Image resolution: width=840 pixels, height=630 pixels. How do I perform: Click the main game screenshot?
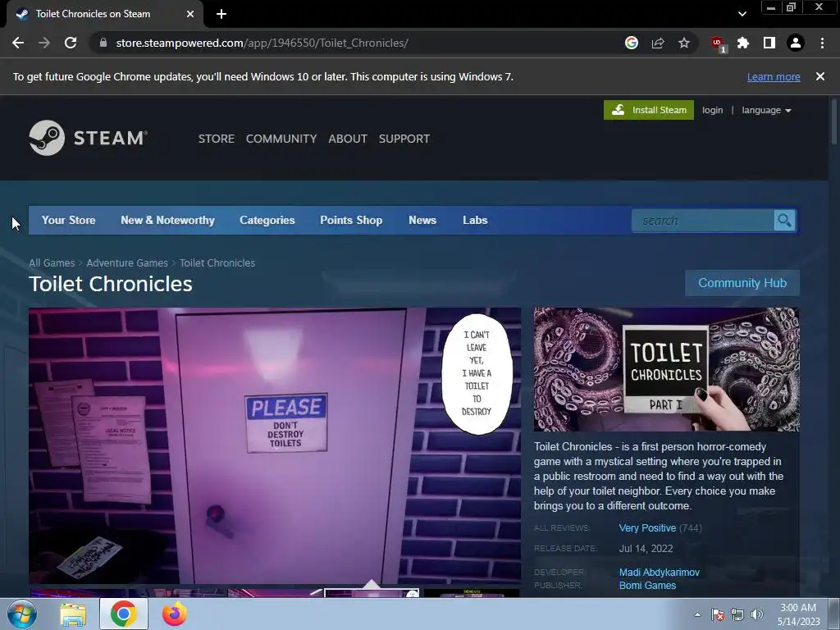click(x=275, y=445)
